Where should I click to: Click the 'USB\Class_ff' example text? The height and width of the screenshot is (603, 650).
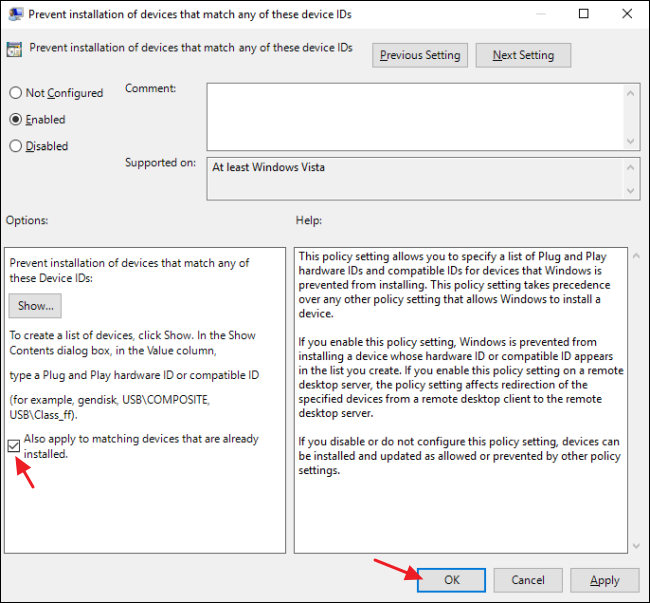(x=43, y=414)
